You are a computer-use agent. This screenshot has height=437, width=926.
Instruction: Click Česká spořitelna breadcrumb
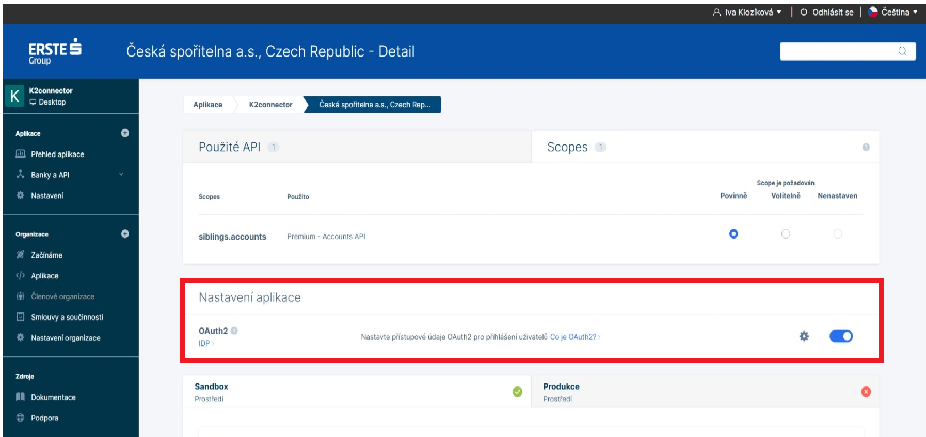point(374,105)
